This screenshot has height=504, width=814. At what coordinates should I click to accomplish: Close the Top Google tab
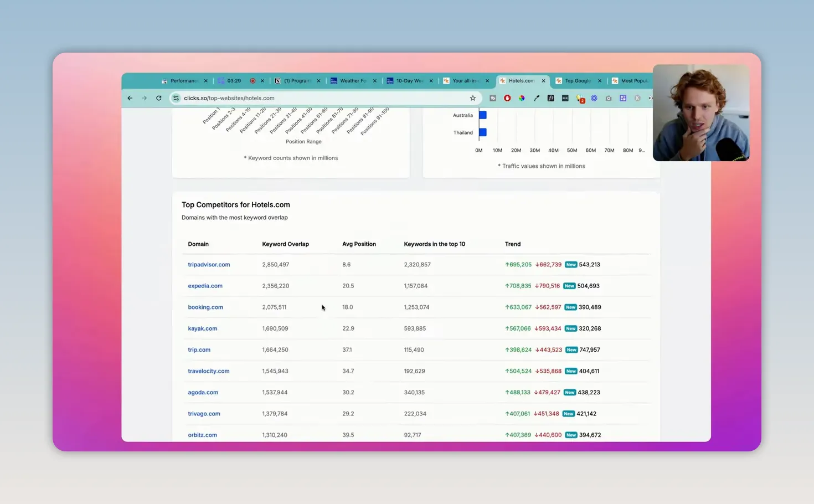(600, 81)
